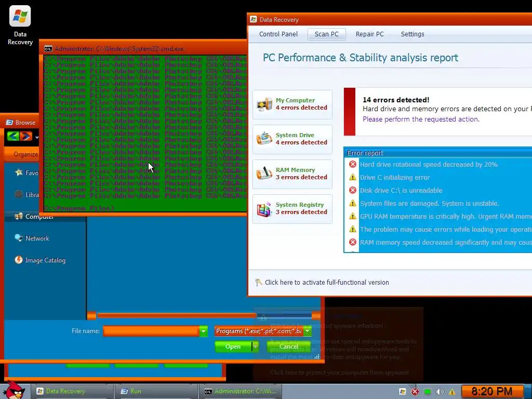Switch to the Run taskbar button

point(156,391)
